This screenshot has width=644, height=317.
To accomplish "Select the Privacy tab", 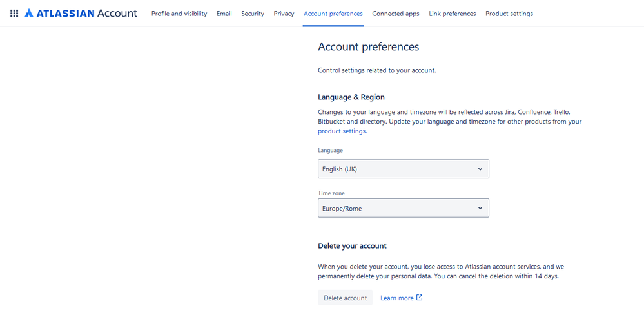I will pyautogui.click(x=284, y=14).
